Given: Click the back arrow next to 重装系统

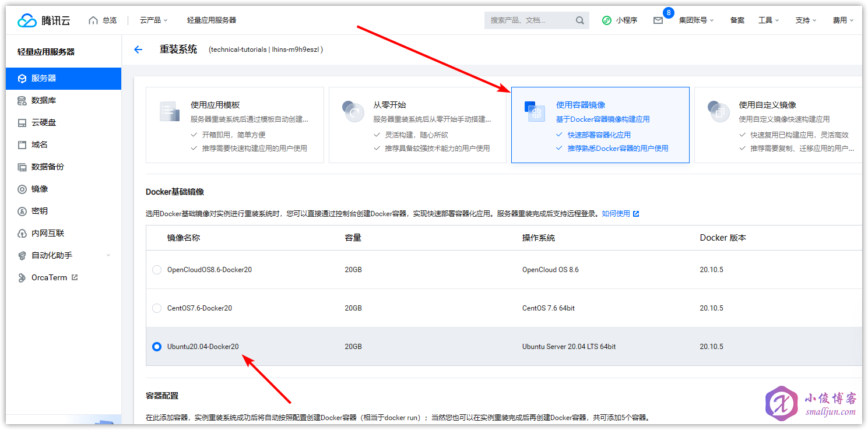Looking at the screenshot, I should tap(138, 50).
